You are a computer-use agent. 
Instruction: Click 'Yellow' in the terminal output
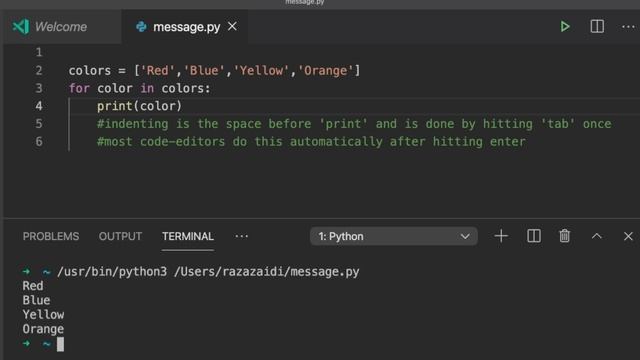[43, 315]
